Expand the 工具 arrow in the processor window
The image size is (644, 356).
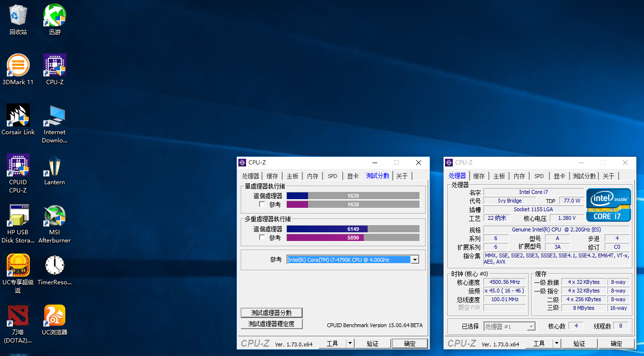click(x=557, y=343)
